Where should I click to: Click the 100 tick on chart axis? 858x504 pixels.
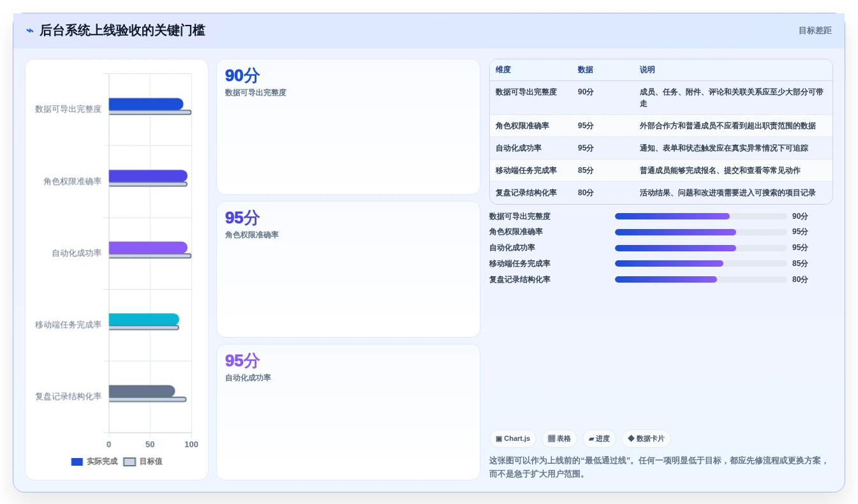pos(191,444)
